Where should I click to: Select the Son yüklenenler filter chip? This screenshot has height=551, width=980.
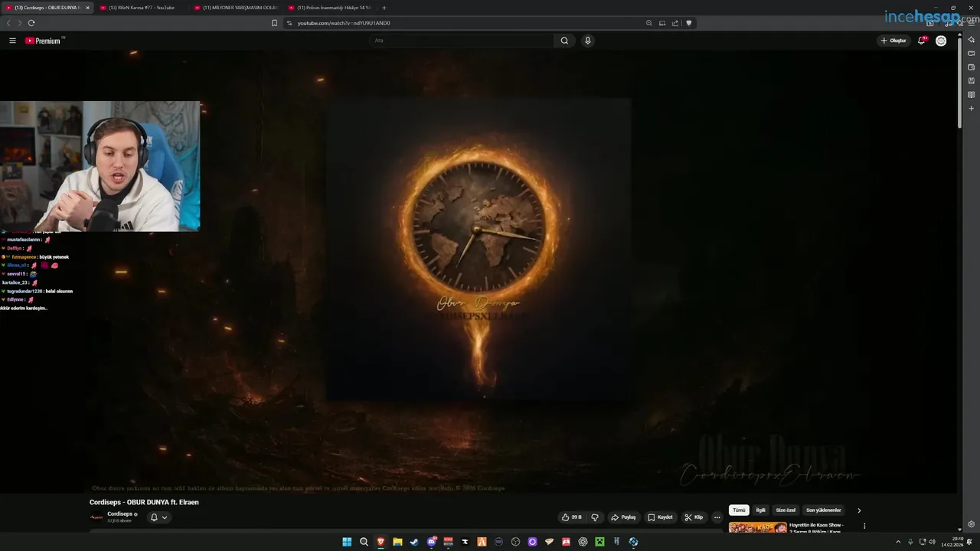coord(823,510)
